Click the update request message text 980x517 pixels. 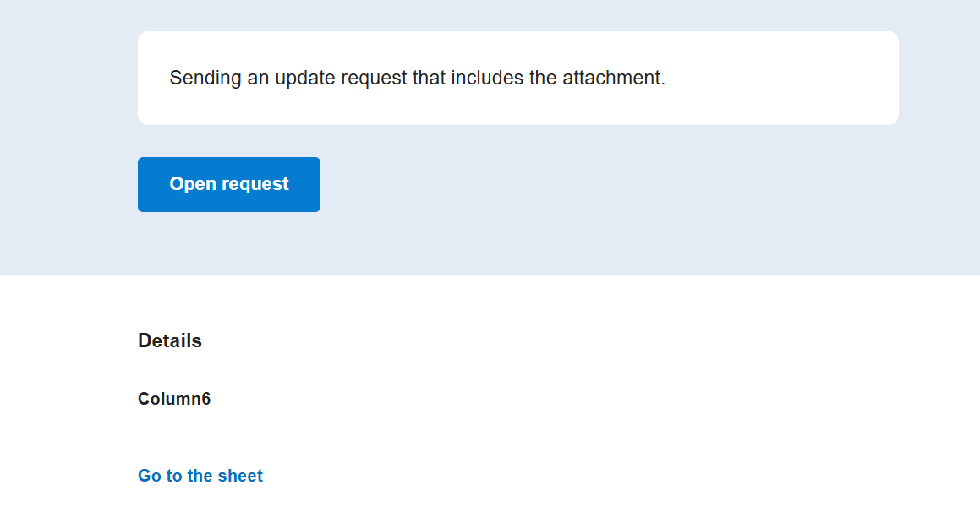(x=418, y=78)
